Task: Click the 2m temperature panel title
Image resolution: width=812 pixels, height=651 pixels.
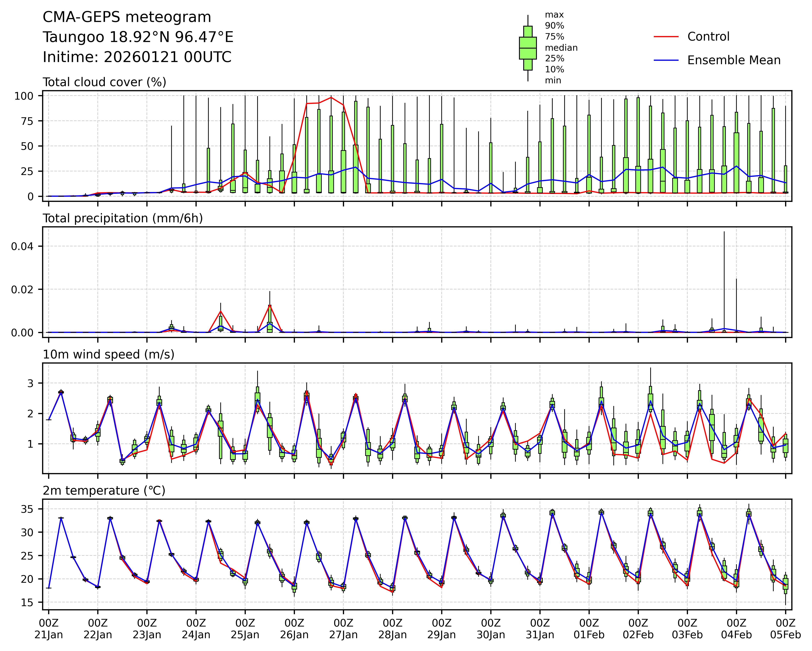Action: point(104,491)
